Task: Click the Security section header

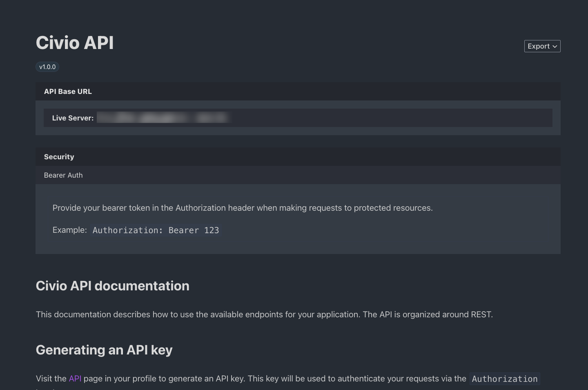Action: [x=59, y=156]
